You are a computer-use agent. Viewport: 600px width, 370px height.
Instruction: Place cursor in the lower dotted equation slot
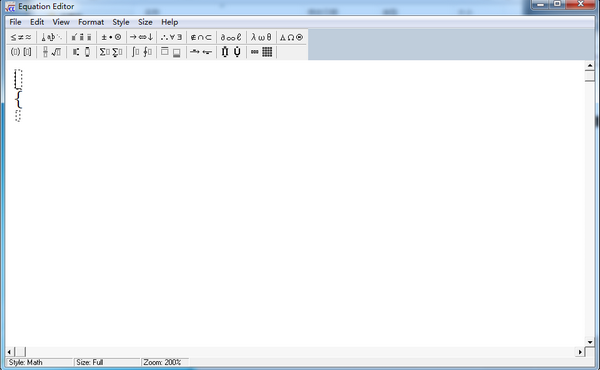[x=18, y=116]
